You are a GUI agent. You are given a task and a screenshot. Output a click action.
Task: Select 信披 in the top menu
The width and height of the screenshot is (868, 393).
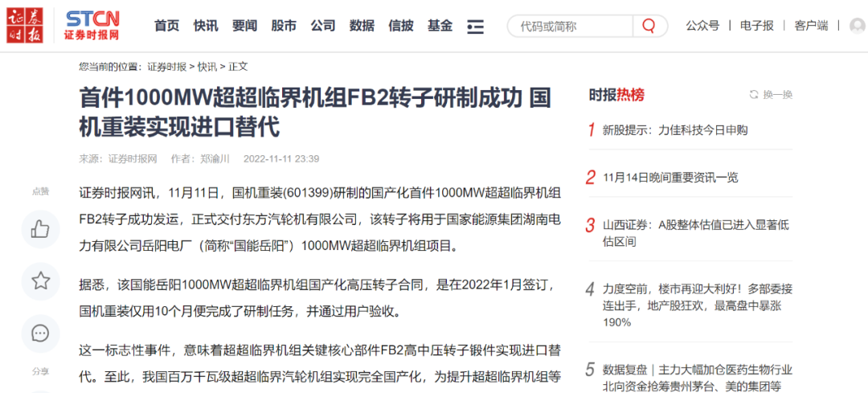point(401,26)
